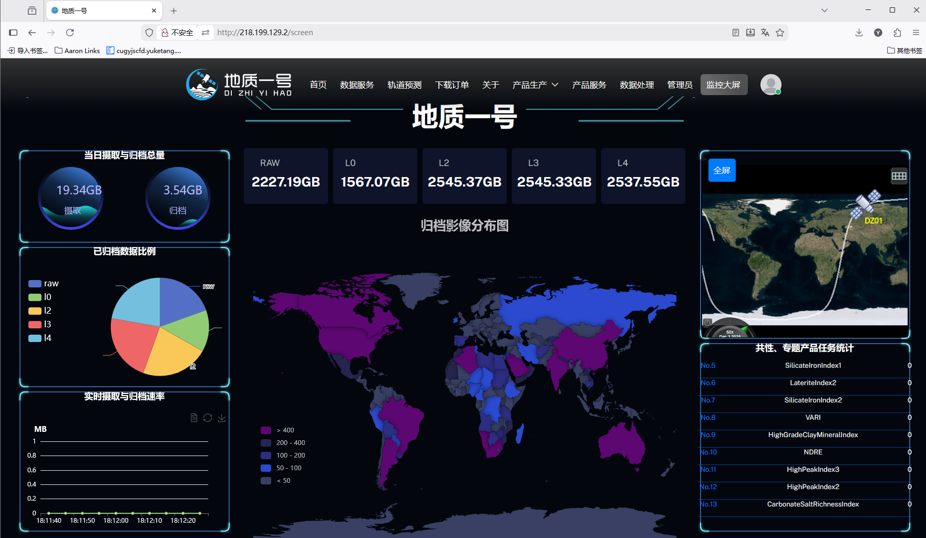Bookmark this page with the star icon
The width and height of the screenshot is (926, 538).
pos(780,32)
